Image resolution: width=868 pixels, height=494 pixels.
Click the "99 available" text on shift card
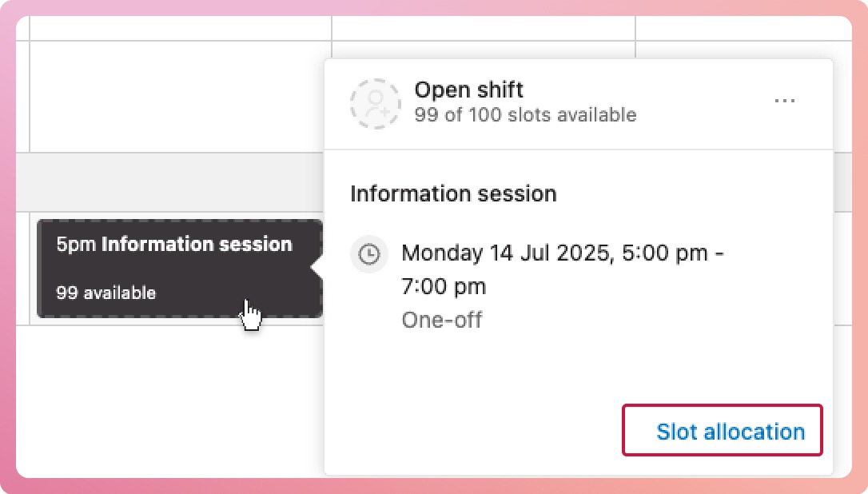tap(106, 293)
